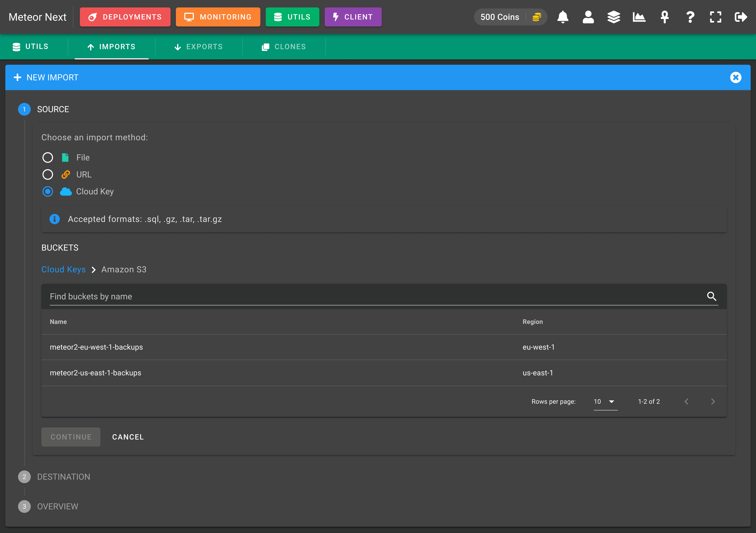Screen dimensions: 756x533
Task: Follow the Cloud Keys breadcrumb link
Action: click(x=64, y=269)
